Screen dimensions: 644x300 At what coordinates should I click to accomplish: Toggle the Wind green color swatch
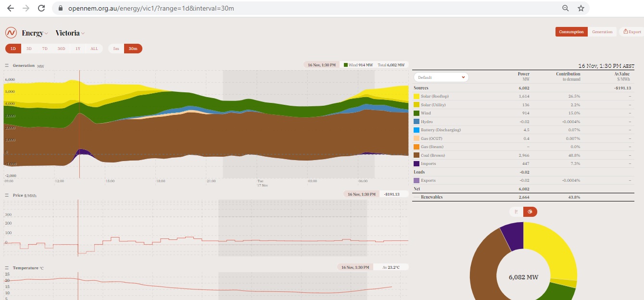417,113
